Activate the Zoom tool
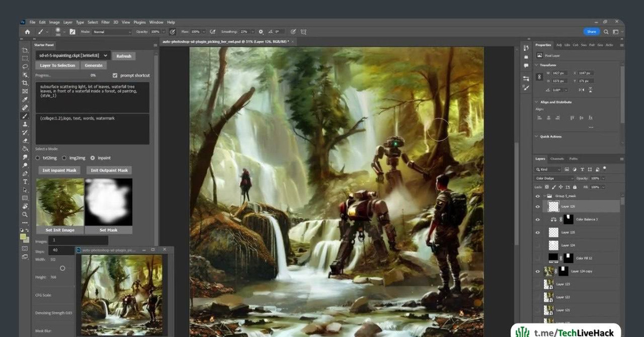 (x=25, y=214)
